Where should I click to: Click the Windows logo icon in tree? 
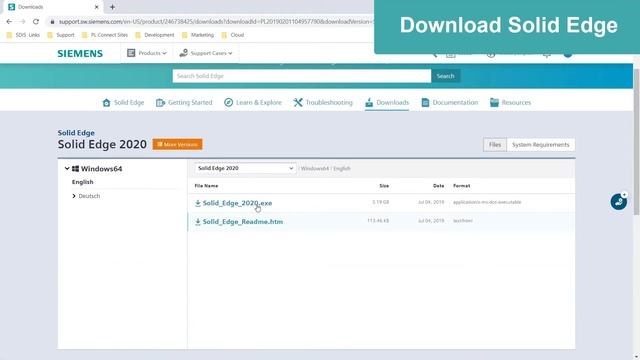(76, 169)
